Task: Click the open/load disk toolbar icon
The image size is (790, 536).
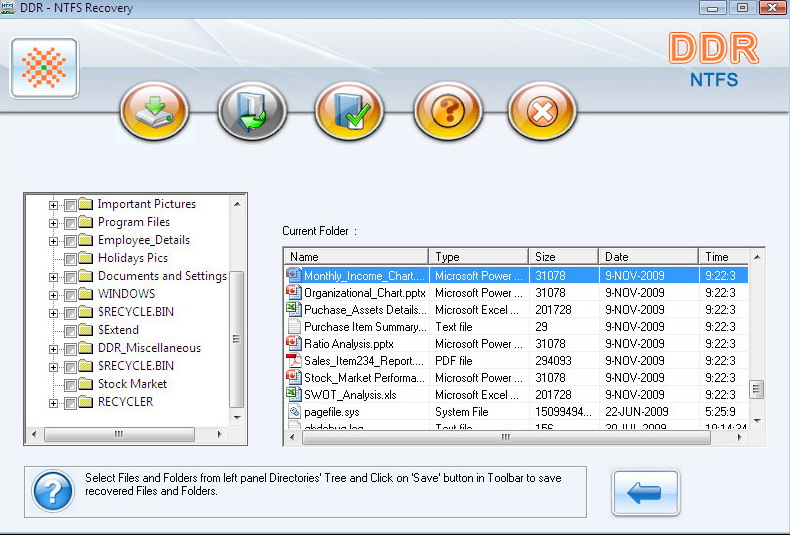Action: click(154, 111)
